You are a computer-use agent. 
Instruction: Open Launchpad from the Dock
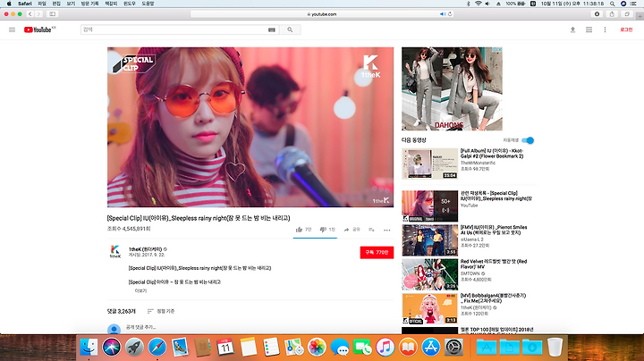(134, 348)
